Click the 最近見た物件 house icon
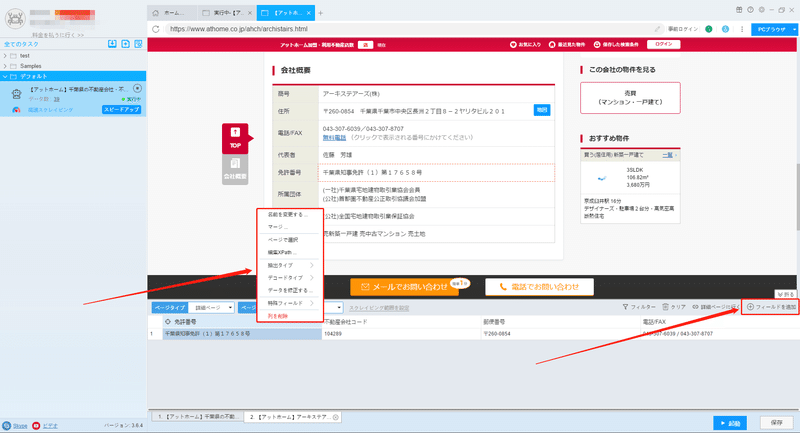Screen dimensions: 800x433 point(552,45)
